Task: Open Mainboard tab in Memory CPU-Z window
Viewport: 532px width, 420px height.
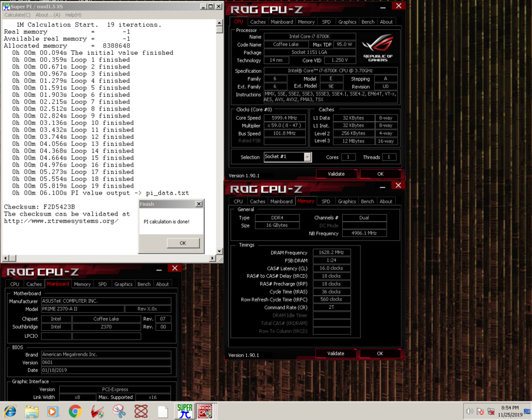Action: point(281,201)
